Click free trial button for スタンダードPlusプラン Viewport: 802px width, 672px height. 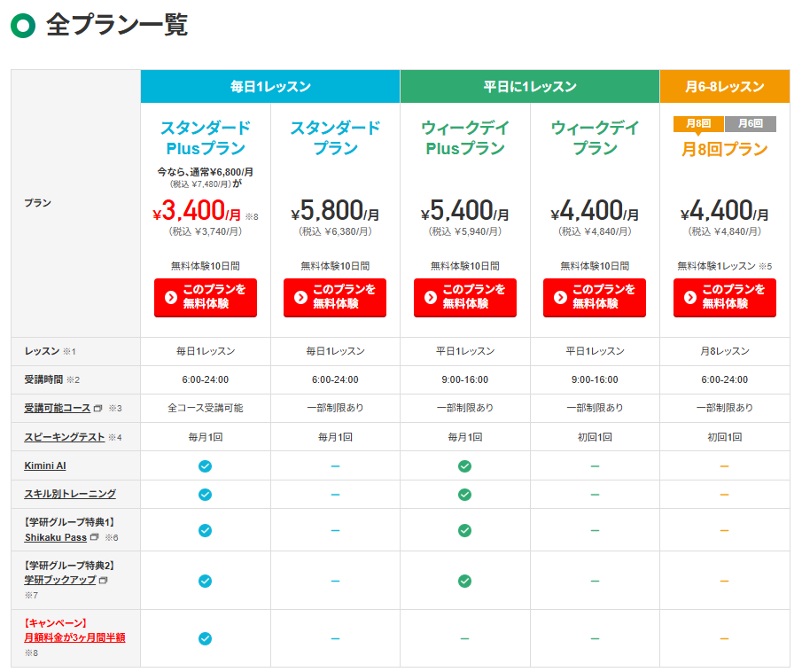tap(205, 297)
